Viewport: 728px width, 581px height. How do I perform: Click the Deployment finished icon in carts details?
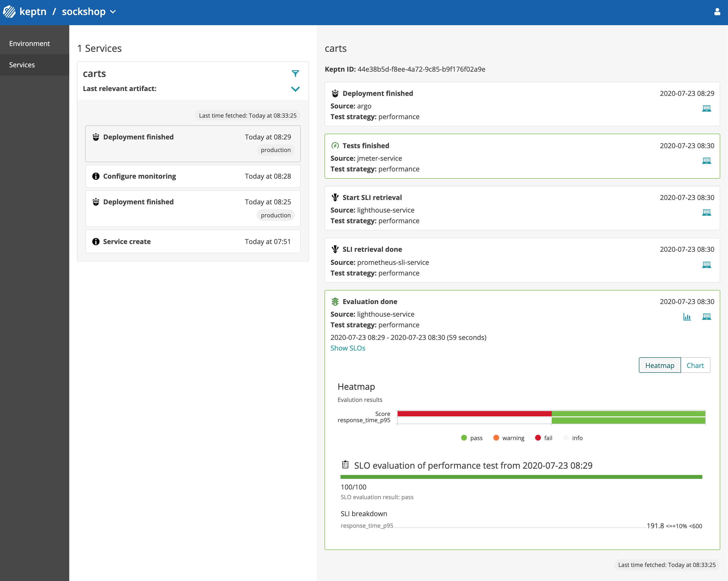pos(335,93)
